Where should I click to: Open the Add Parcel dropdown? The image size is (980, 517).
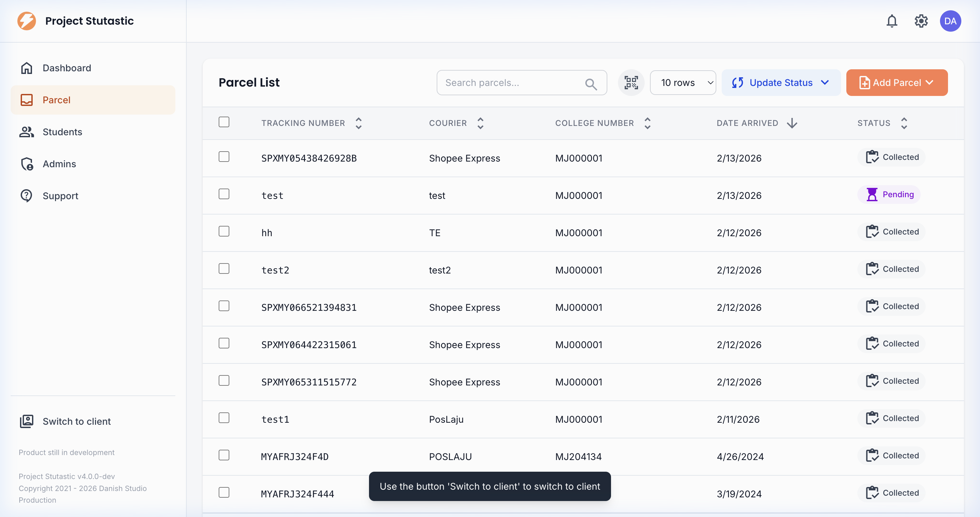click(x=896, y=83)
